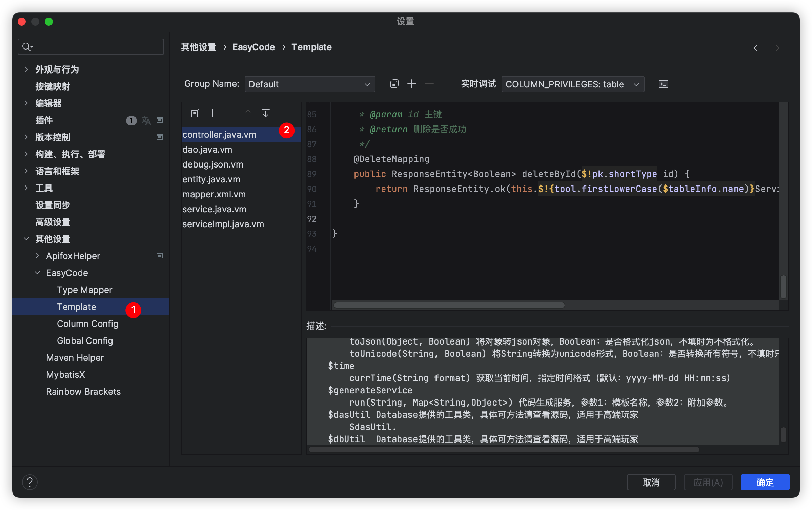Click the copy group icon beside Group Name
The width and height of the screenshot is (812, 510).
pyautogui.click(x=394, y=84)
